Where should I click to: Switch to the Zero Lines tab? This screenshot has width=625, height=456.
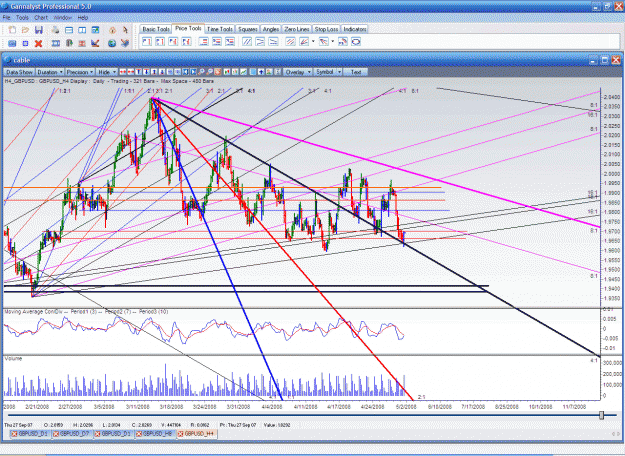(x=297, y=29)
